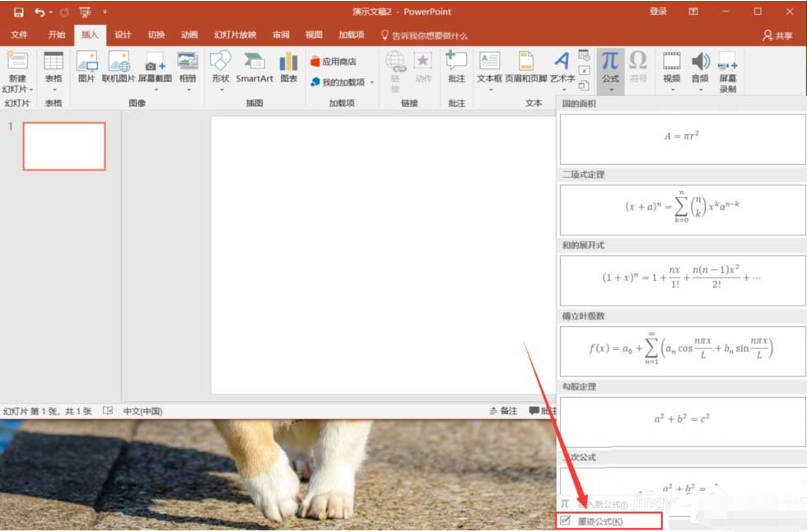This screenshot has width=807, height=532.
Task: Insert a 文本框 text box
Action: point(489,67)
